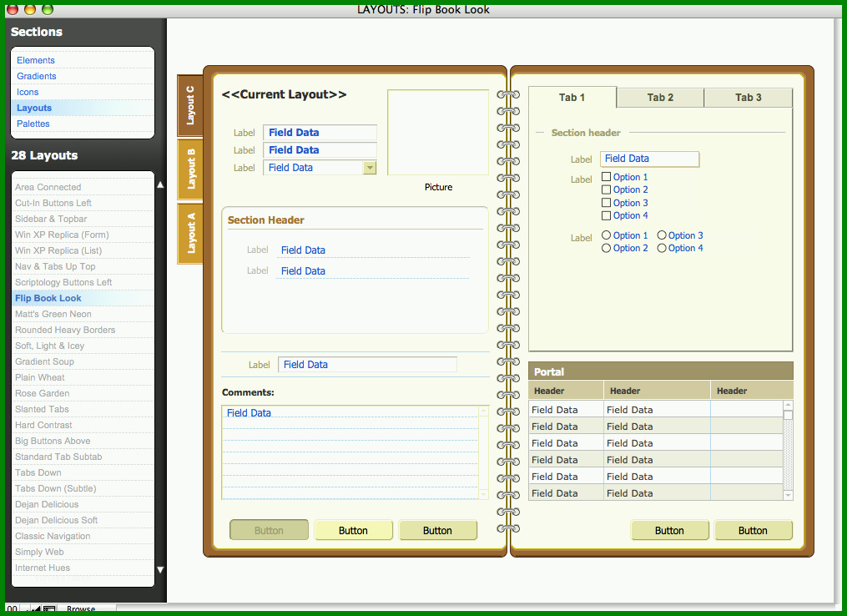Choose Big Buttons Above layout
This screenshot has width=847, height=616.
[83, 441]
